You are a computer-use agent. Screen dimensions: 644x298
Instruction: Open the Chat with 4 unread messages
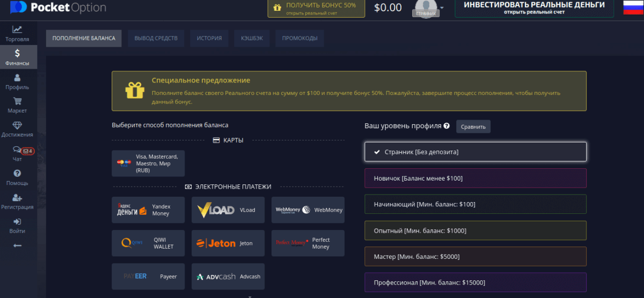tap(17, 151)
